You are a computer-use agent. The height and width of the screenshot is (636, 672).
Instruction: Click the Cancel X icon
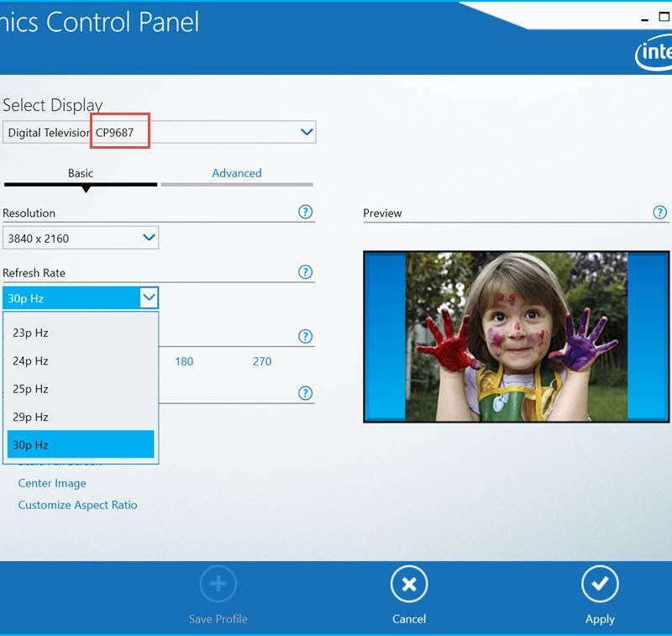[409, 584]
